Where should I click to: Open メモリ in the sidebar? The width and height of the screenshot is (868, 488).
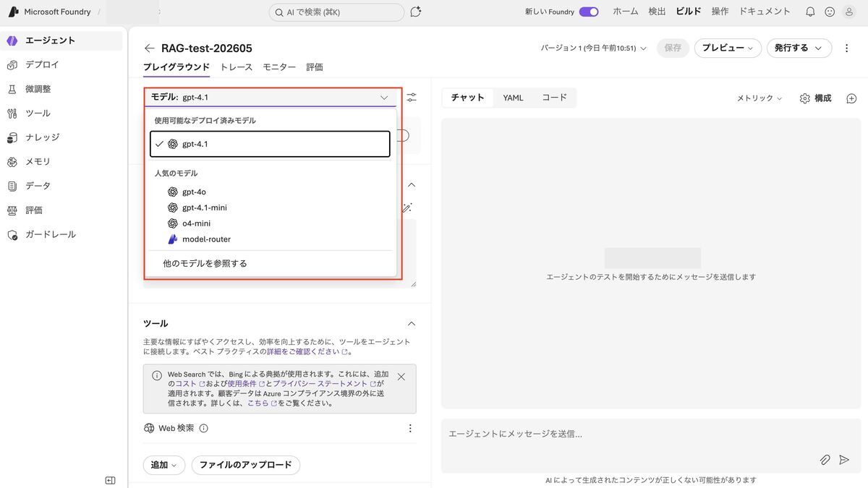click(62, 162)
